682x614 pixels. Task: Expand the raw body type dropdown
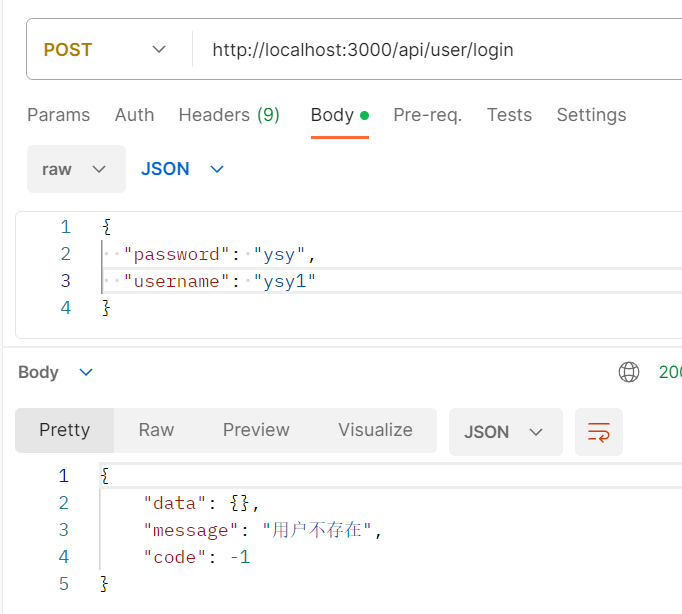click(76, 169)
